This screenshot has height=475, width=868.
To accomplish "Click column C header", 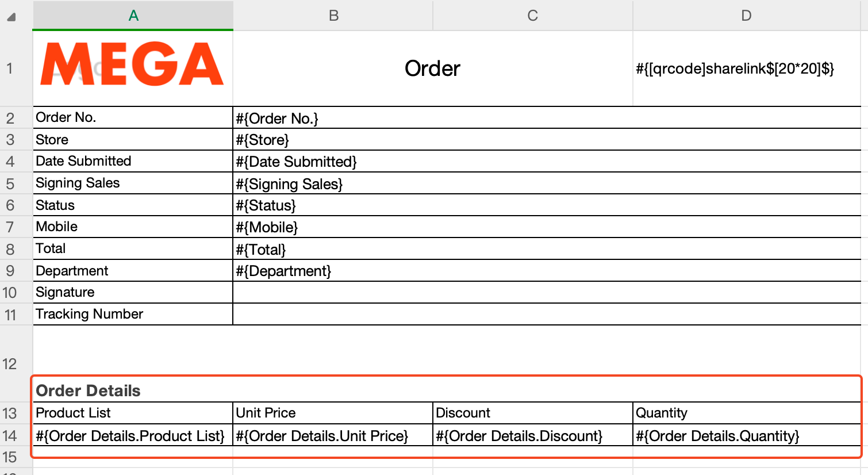I will coord(532,16).
